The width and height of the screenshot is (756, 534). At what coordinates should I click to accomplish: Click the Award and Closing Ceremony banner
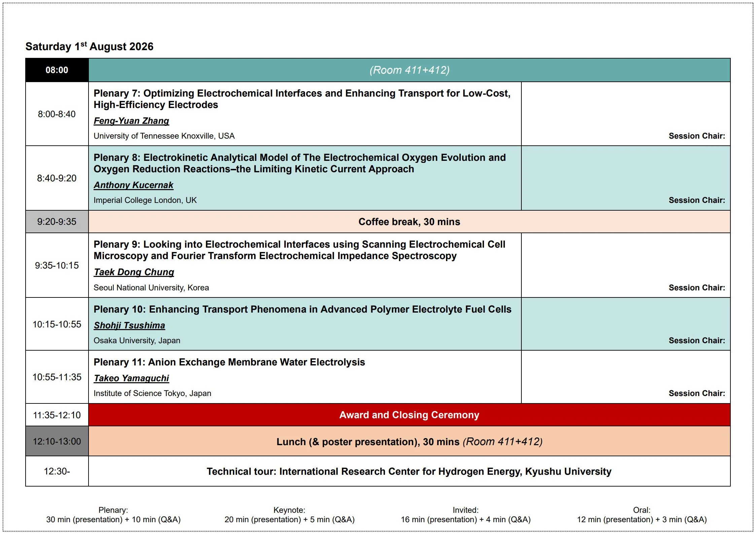[409, 415]
